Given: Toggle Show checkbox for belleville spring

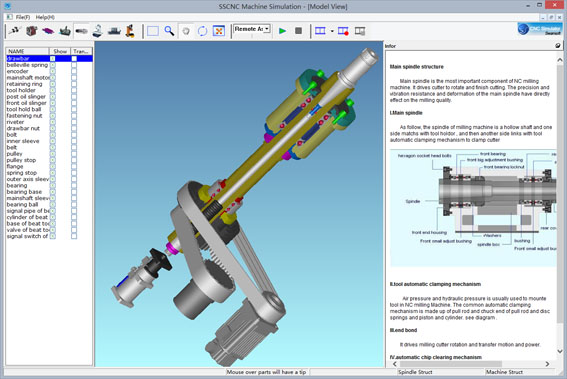Looking at the screenshot, I should (x=52, y=65).
